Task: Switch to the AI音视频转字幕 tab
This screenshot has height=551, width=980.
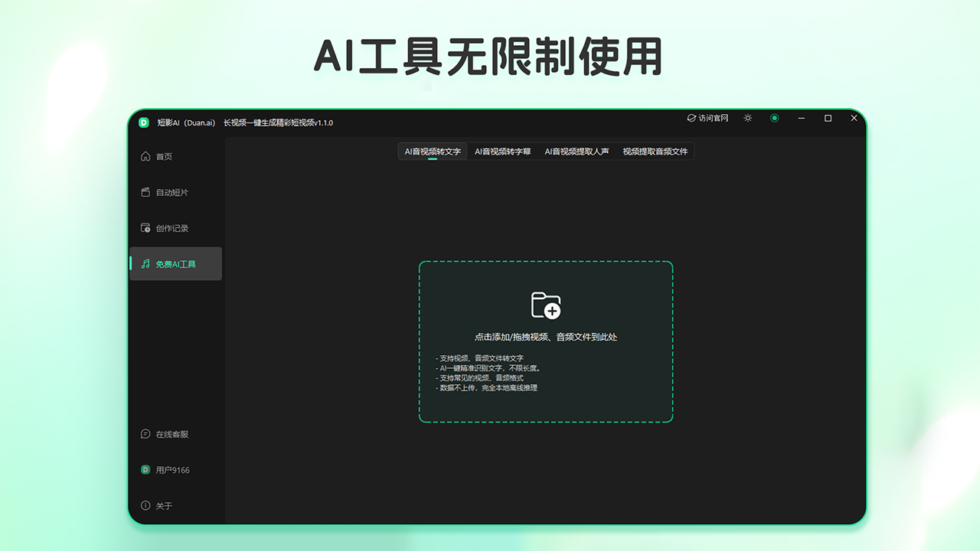Action: coord(502,151)
